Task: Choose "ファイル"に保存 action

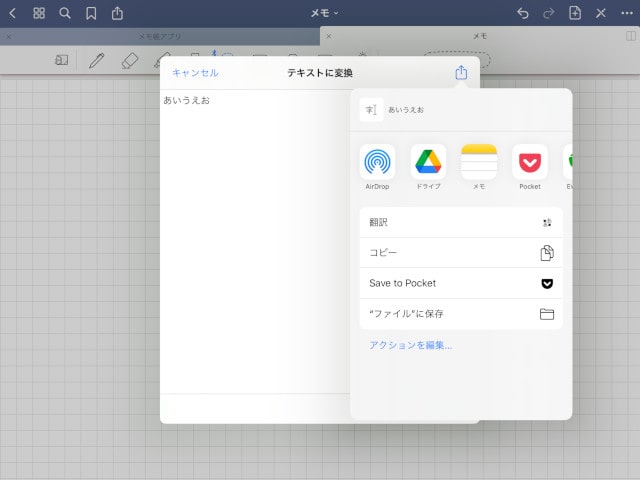Action: 461,314
